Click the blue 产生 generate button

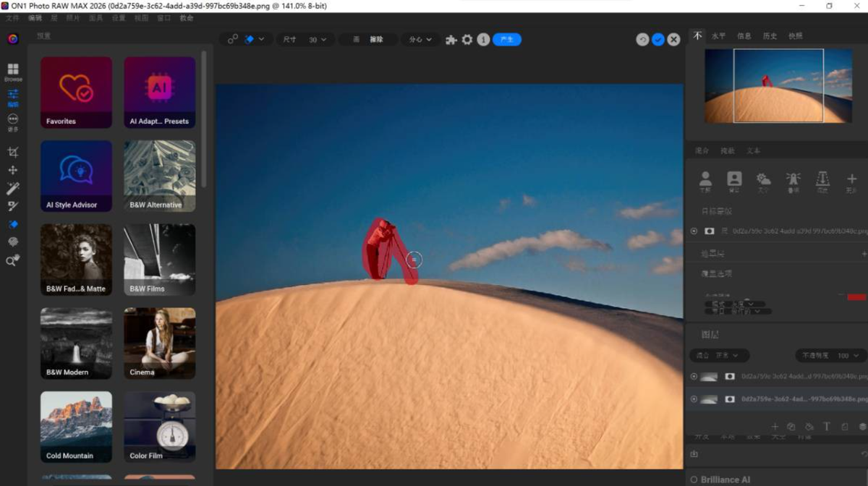click(507, 40)
